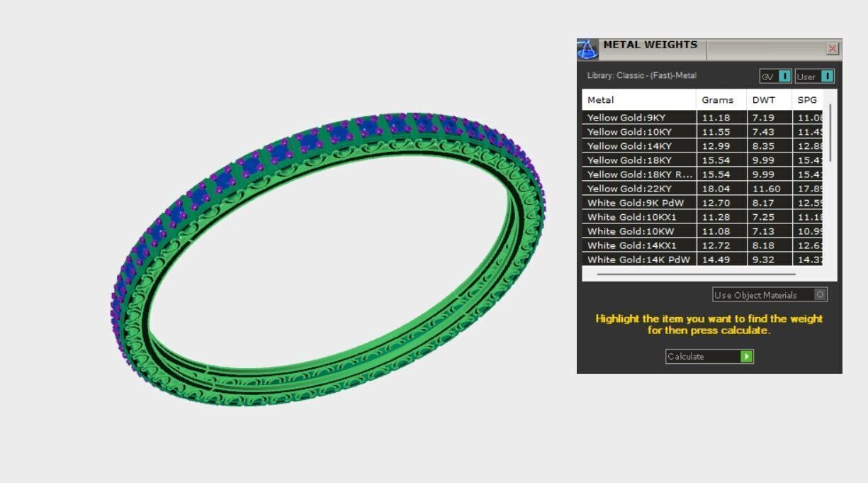The height and width of the screenshot is (483, 868).
Task: Click the Metal Weights scale icon
Action: 587,50
